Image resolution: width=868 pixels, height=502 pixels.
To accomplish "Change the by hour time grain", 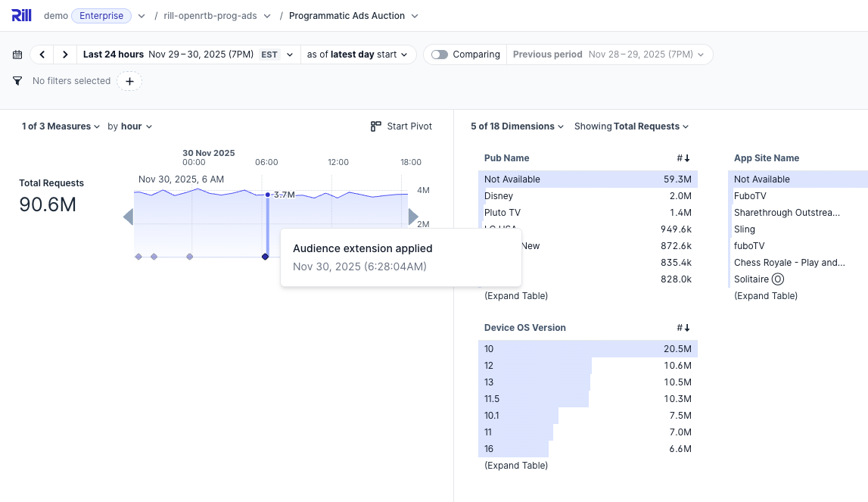I will tap(130, 126).
